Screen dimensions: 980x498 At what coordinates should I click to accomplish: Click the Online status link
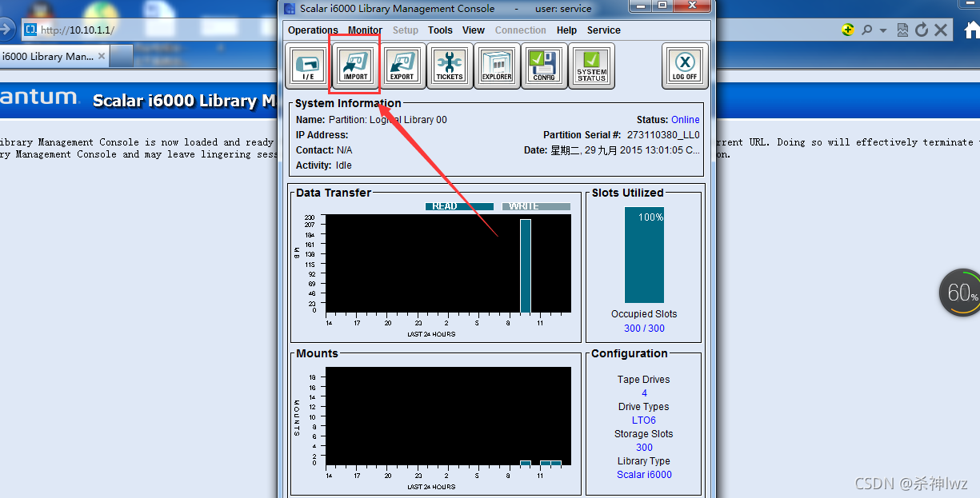point(686,120)
